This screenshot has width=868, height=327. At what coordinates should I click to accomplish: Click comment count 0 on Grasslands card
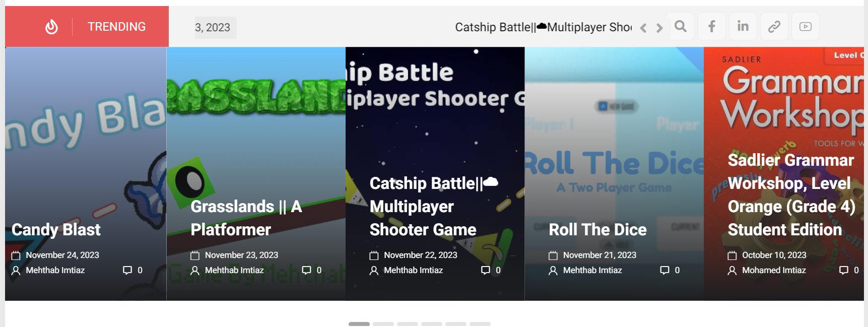[319, 271]
